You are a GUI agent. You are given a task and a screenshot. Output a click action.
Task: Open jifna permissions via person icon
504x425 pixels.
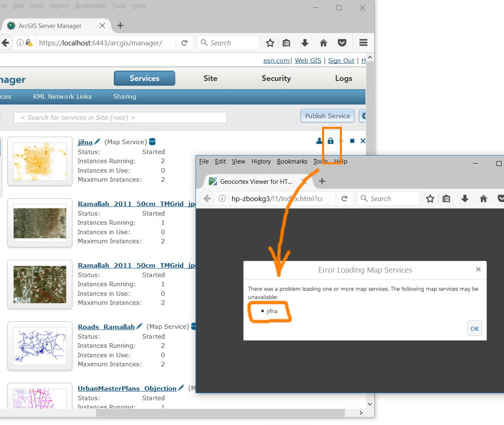pyautogui.click(x=319, y=141)
